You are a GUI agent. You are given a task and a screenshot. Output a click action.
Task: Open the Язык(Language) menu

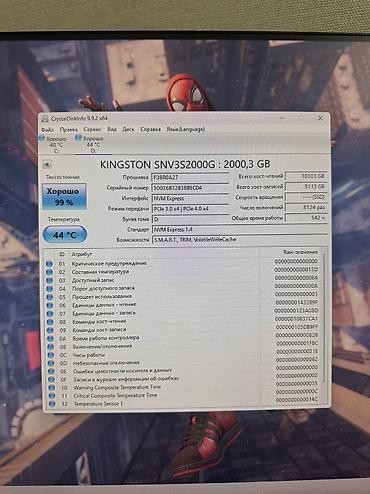[x=186, y=129]
